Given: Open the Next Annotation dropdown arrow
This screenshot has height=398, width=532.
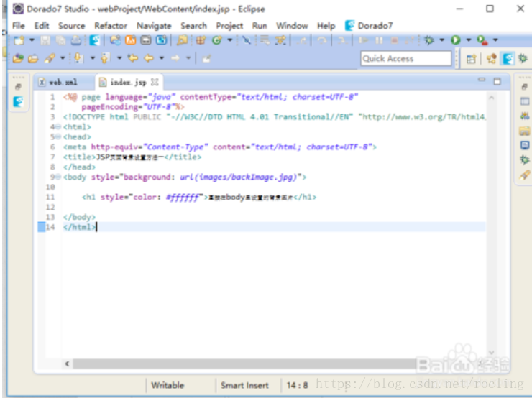Looking at the screenshot, I should (93, 58).
